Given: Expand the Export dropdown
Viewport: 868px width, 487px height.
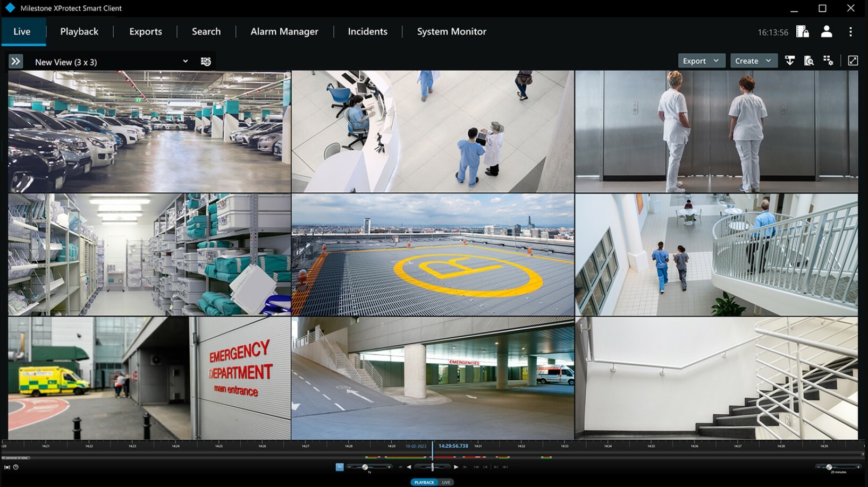Looking at the screenshot, I should (x=701, y=61).
